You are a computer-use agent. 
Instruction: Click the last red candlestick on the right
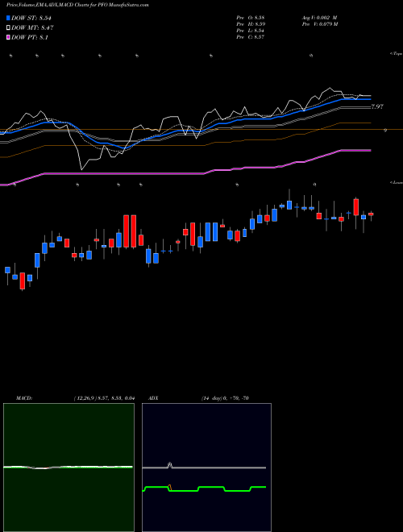click(x=371, y=214)
